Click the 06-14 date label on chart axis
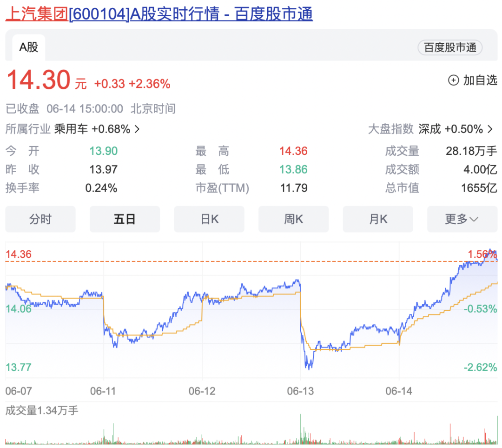 coord(399,391)
